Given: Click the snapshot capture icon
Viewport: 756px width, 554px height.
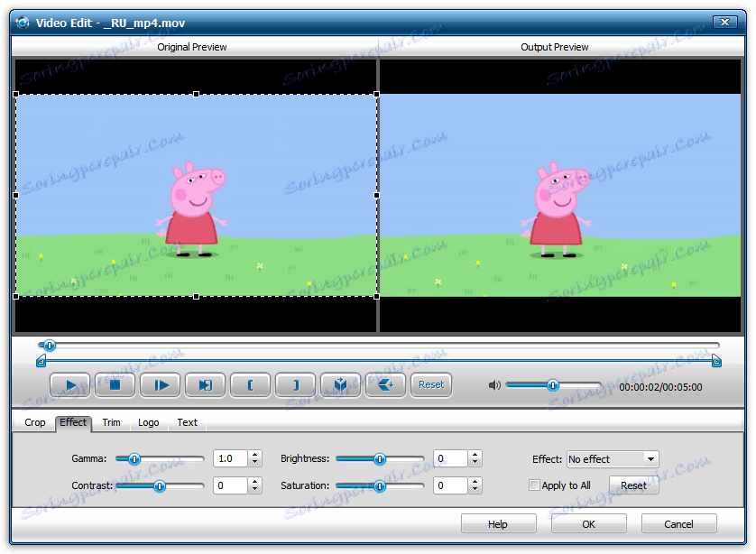Looking at the screenshot, I should (340, 384).
